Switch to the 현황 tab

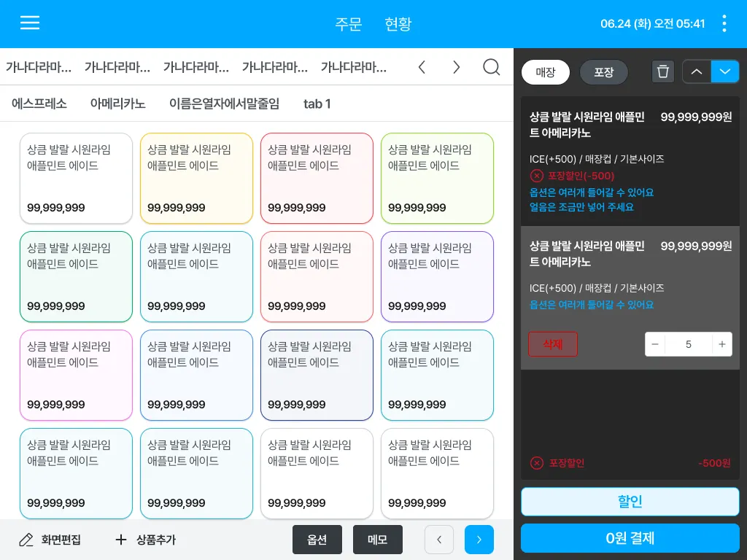[x=398, y=24]
